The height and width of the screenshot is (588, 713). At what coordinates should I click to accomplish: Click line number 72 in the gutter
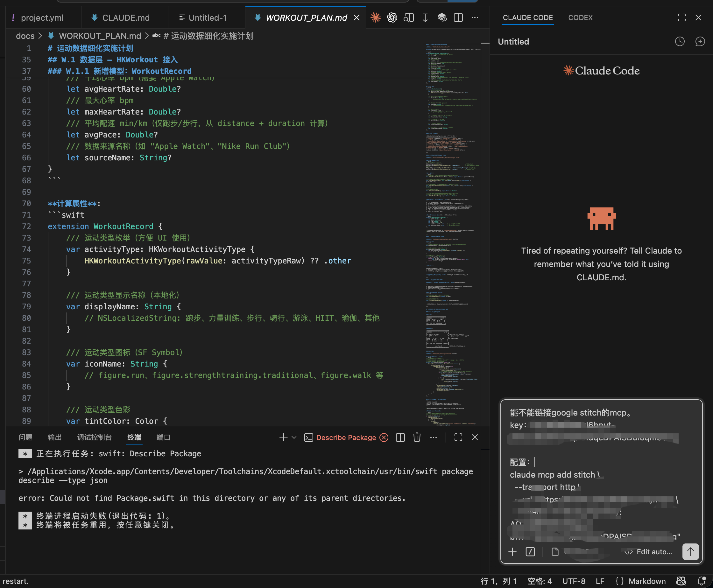(26, 226)
